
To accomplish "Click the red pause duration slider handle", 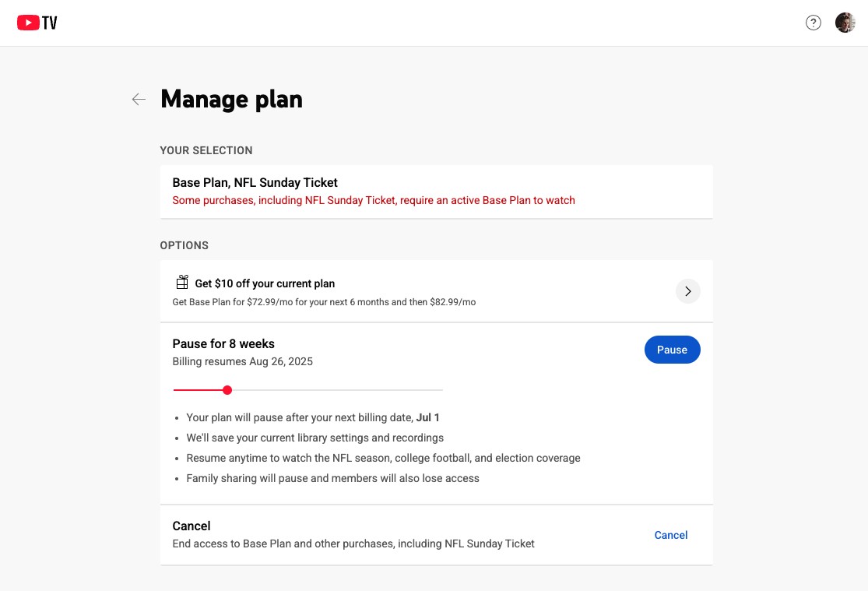I will [227, 390].
